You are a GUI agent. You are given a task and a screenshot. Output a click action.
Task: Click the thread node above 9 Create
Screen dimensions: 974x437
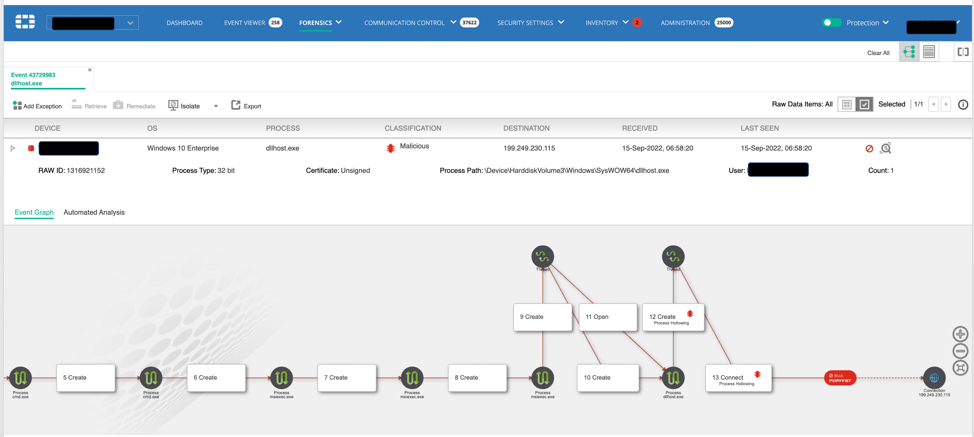tap(542, 256)
